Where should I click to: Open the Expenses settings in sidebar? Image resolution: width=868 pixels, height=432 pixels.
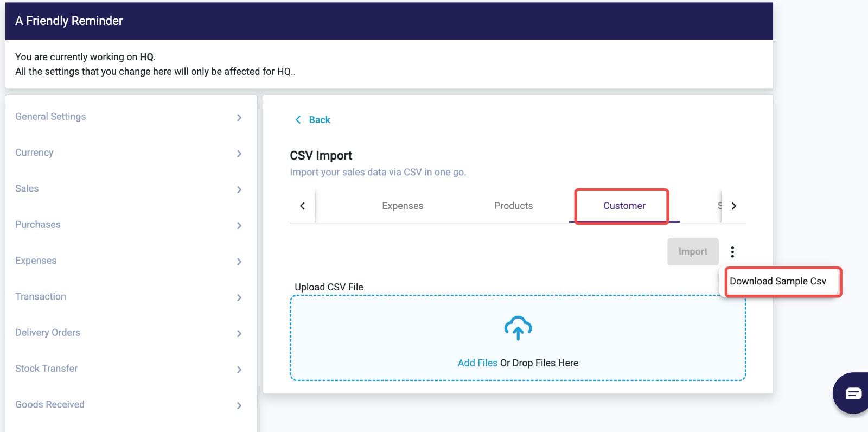(129, 261)
